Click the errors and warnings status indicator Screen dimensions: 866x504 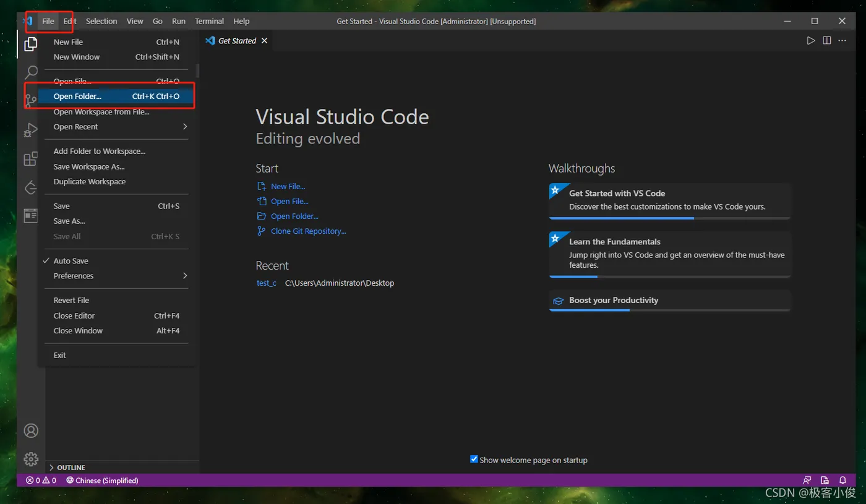click(41, 481)
